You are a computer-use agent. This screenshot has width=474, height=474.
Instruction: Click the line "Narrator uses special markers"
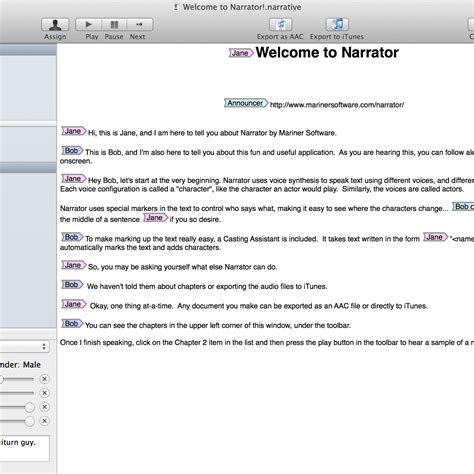point(254,208)
